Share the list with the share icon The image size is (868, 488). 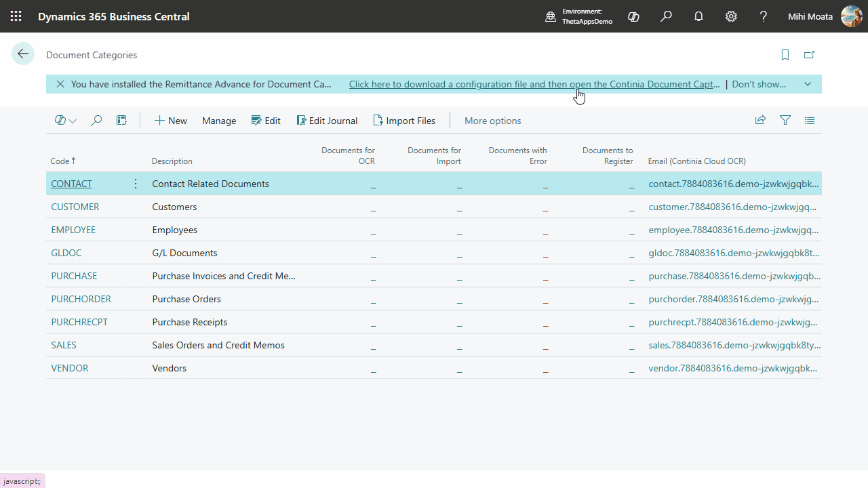760,121
